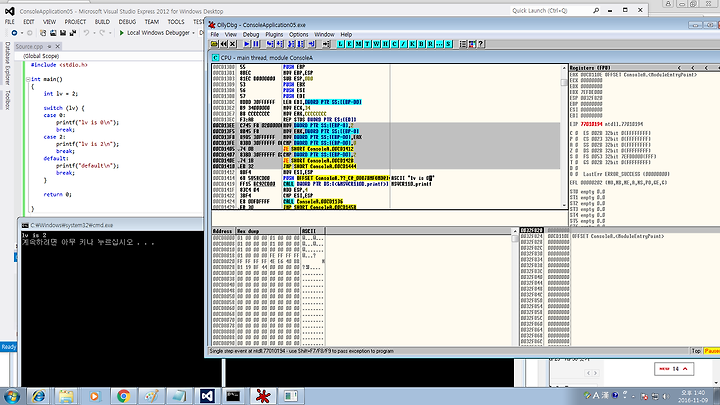
Task: Launch Internet Explorer from taskbar
Action: point(38,396)
